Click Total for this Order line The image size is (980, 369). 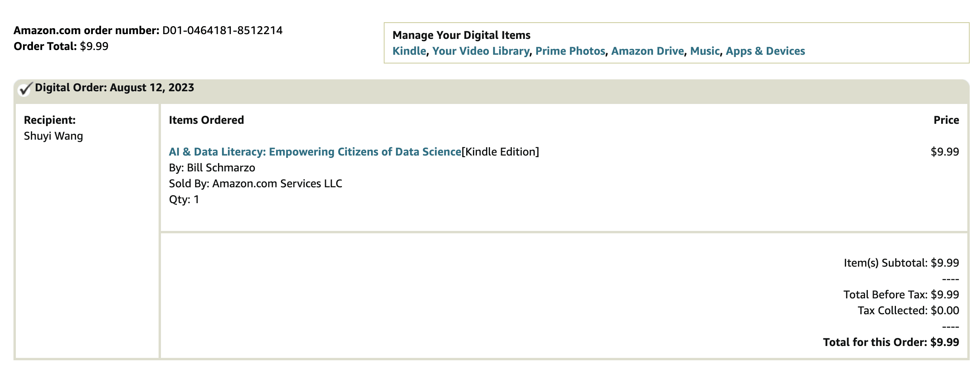[x=891, y=342]
